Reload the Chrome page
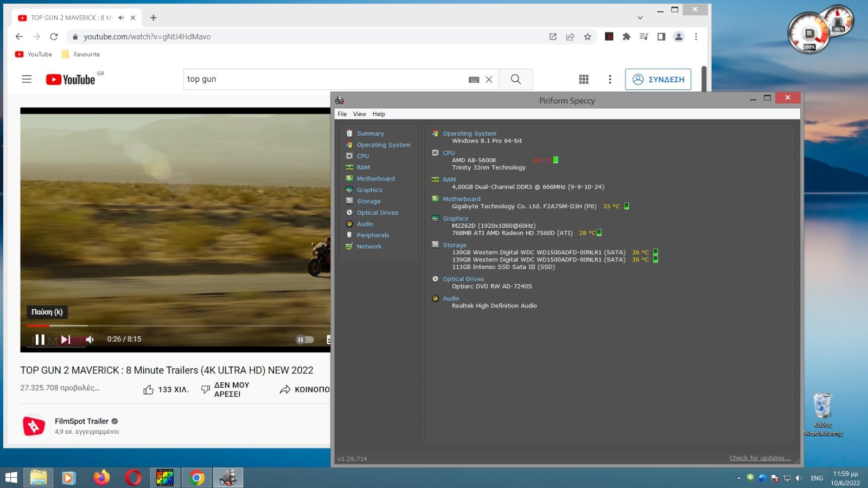 pyautogui.click(x=54, y=37)
